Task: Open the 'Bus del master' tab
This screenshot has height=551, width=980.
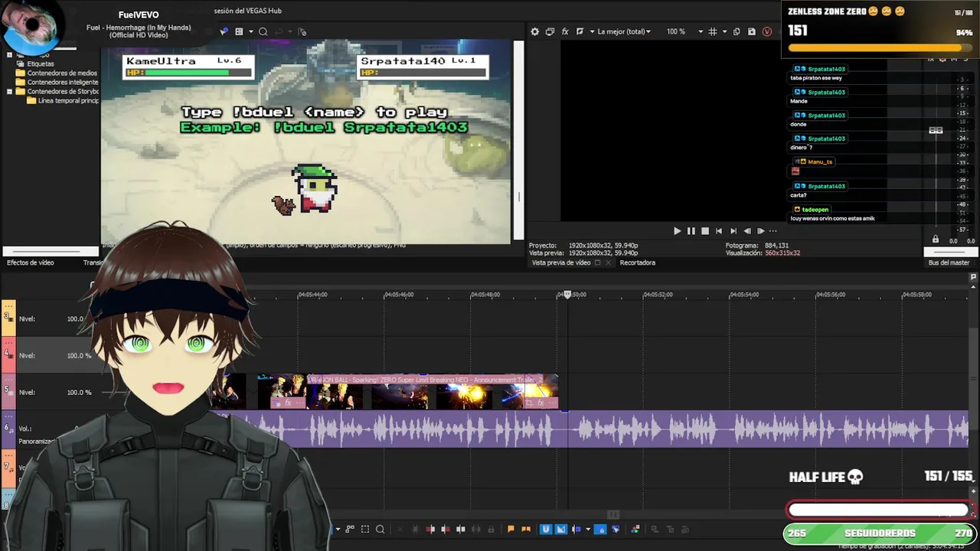Action: point(949,262)
